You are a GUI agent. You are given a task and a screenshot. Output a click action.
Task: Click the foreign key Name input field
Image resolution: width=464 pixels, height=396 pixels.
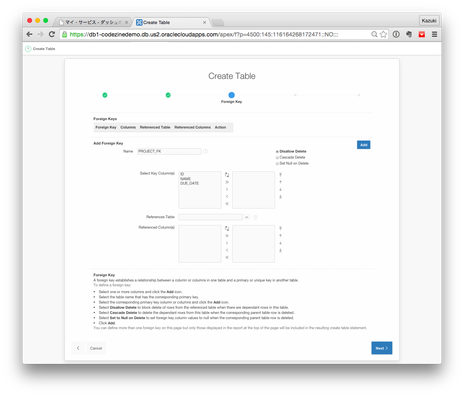[169, 151]
